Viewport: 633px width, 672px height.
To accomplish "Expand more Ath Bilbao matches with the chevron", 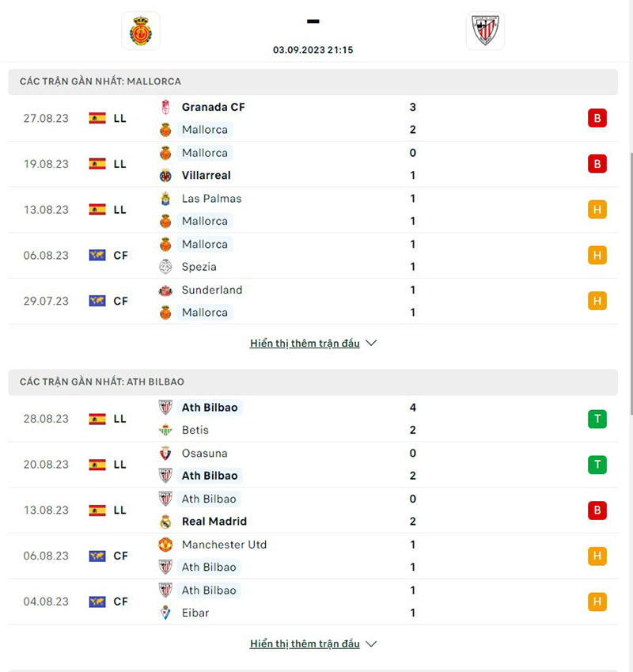I will click(x=372, y=644).
